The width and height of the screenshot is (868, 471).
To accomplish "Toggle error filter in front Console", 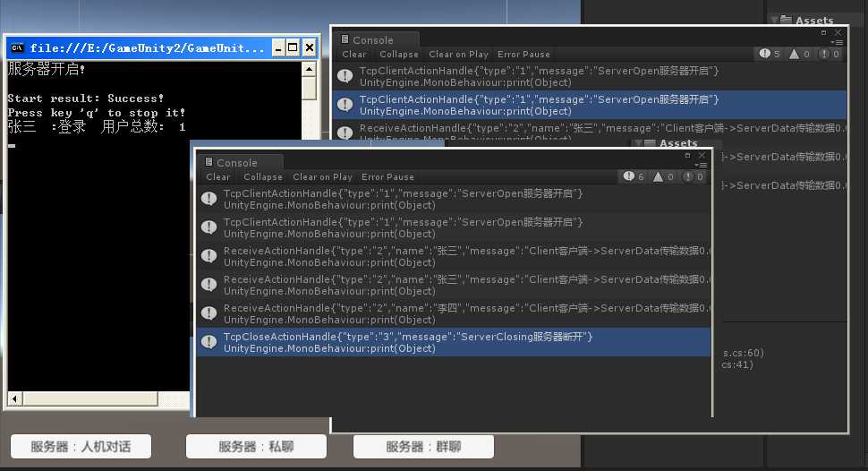I will click(694, 176).
